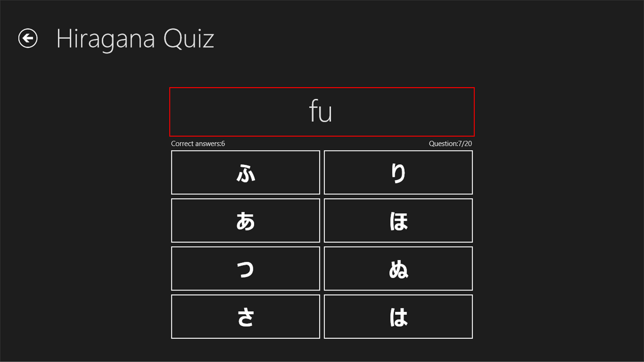Choose the hiragana pronounced 'ri'
This screenshot has width=644, height=362.
coord(398,173)
